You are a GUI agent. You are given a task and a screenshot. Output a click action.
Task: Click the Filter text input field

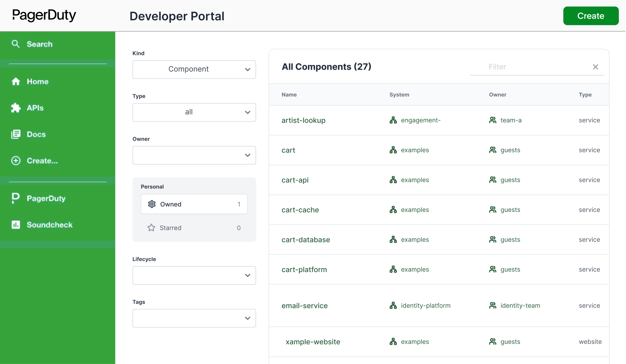530,67
